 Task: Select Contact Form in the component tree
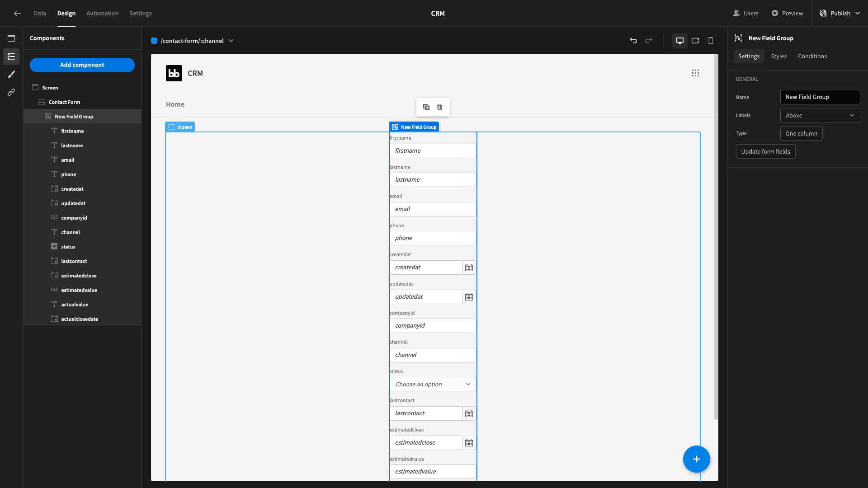pos(82,102)
